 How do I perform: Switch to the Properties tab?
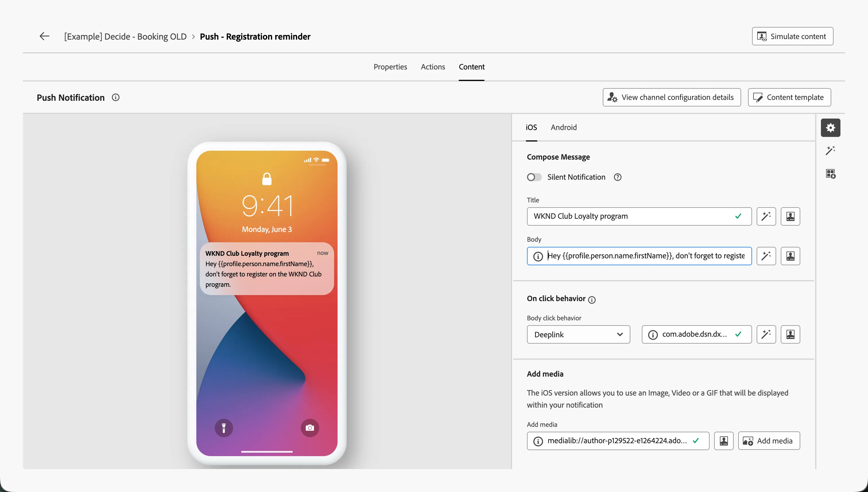[390, 67]
